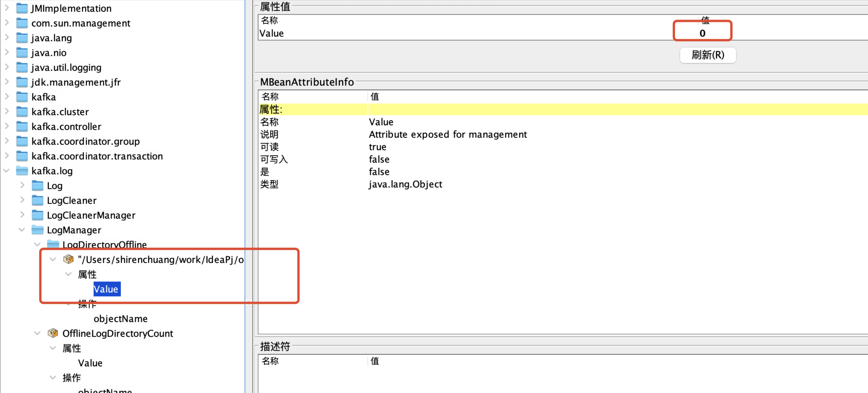Click the kafka.log folder icon
Image resolution: width=868 pixels, height=393 pixels.
tap(22, 171)
